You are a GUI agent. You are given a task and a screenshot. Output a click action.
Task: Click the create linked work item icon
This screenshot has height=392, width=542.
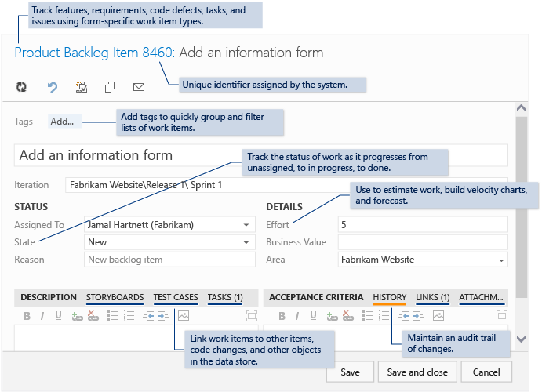pos(82,87)
